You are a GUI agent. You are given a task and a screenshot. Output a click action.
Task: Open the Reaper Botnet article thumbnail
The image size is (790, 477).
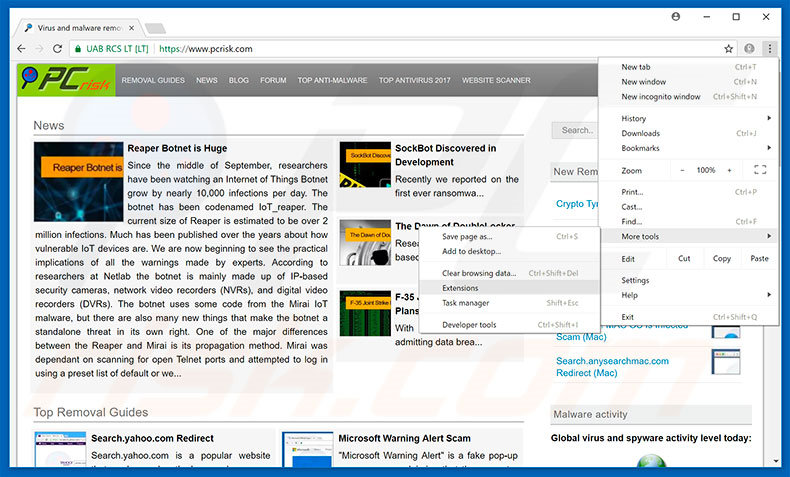pyautogui.click(x=79, y=181)
